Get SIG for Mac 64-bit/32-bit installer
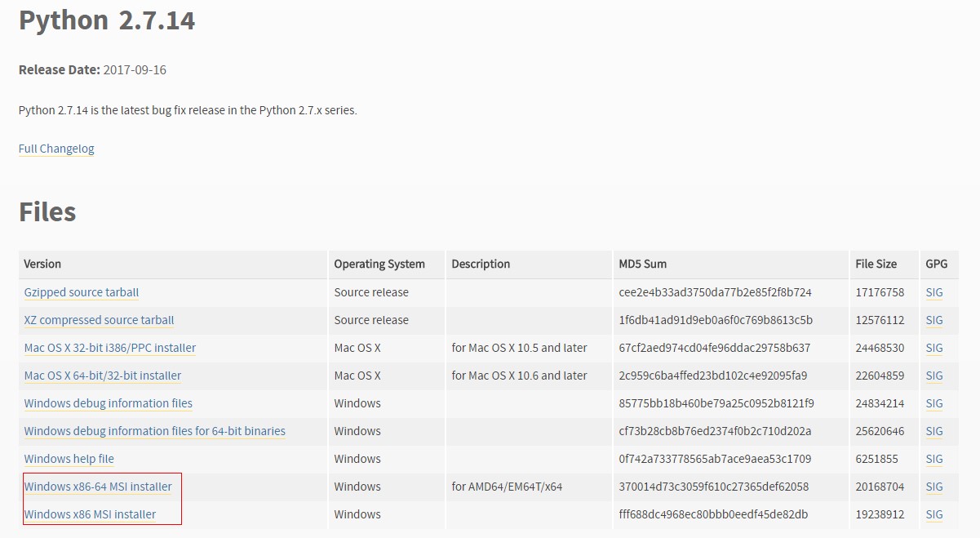The height and width of the screenshot is (538, 980). coord(934,376)
